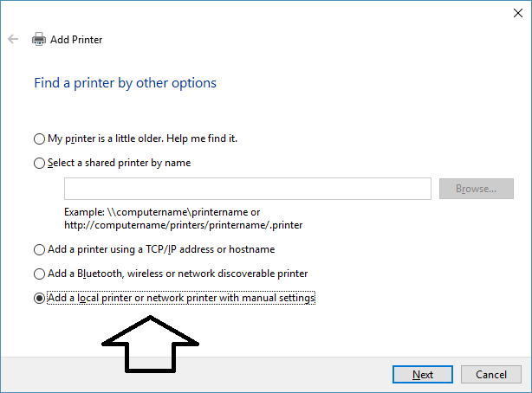Image resolution: width=532 pixels, height=393 pixels.
Task: Pick the Bluetooth, wireless or network discoverable radio button
Action: [x=39, y=274]
